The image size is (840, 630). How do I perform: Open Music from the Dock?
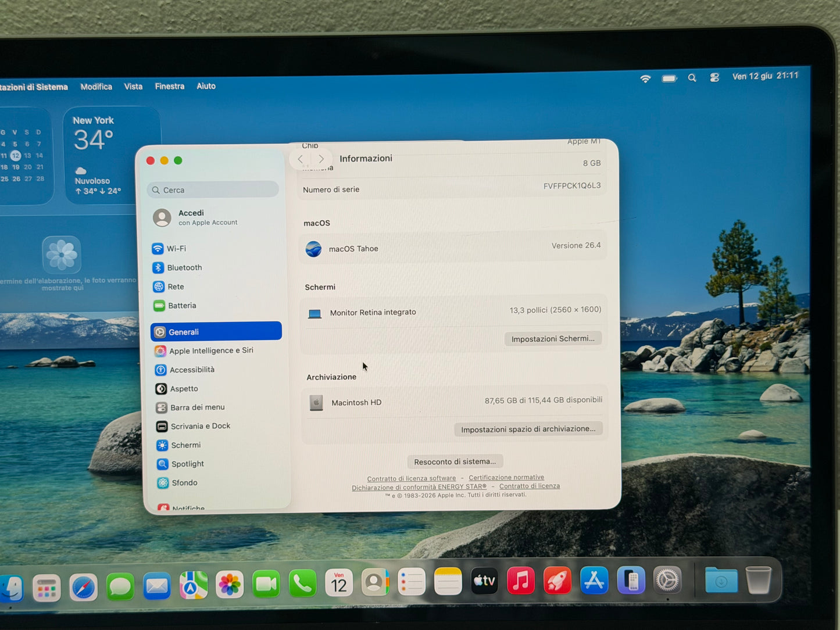click(521, 581)
